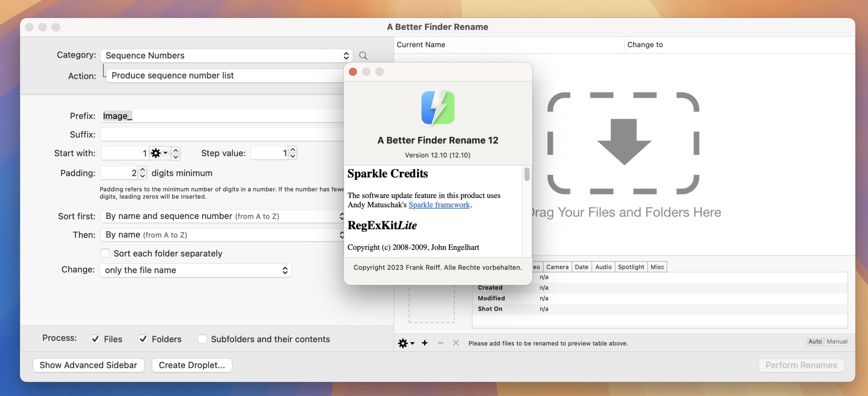Screen dimensions: 868x396
Task: Click in the Step value number field
Action: click(270, 153)
